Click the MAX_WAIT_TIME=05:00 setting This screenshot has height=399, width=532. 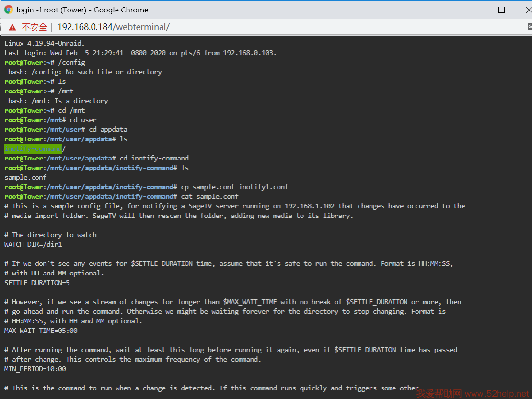coord(41,331)
